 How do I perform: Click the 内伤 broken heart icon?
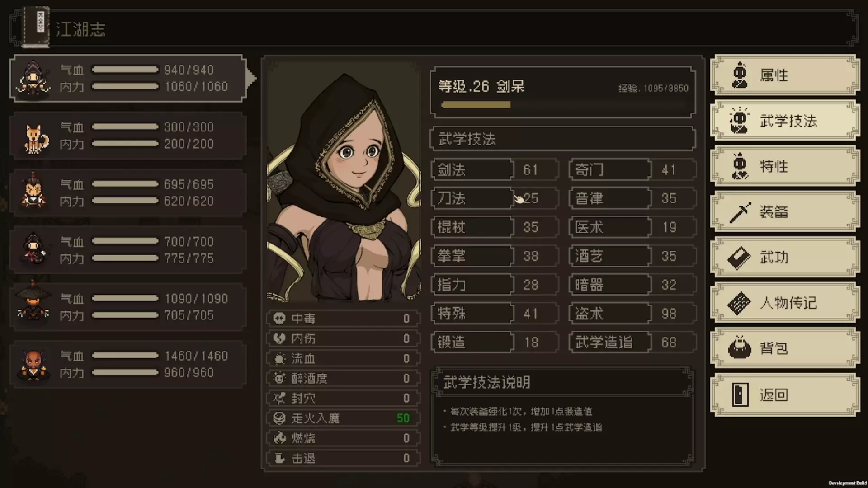coord(279,338)
